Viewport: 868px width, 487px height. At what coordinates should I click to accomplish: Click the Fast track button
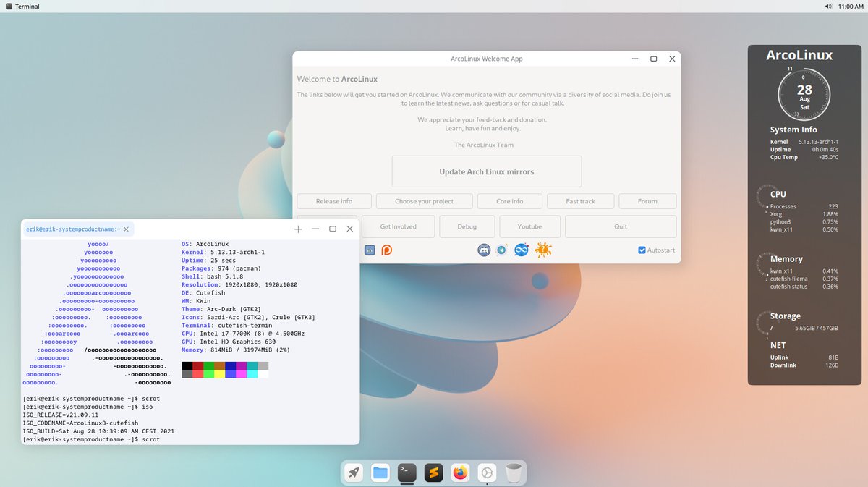point(580,201)
